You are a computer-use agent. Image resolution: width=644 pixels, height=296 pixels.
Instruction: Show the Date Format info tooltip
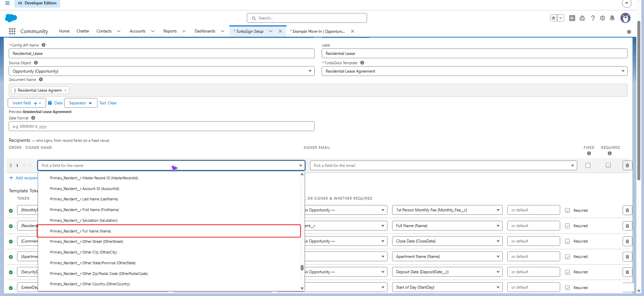(33, 118)
